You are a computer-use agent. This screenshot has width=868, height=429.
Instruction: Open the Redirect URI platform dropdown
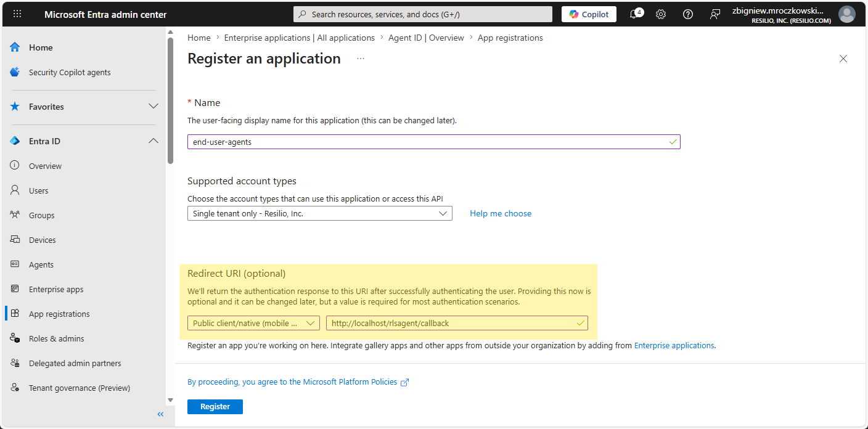[253, 323]
